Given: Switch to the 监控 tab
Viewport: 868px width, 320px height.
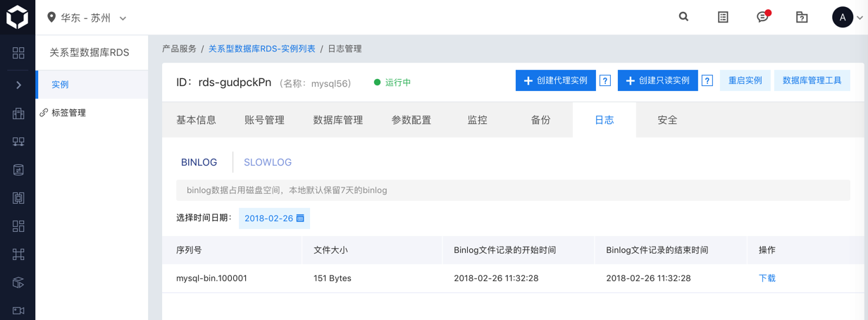Looking at the screenshot, I should [x=478, y=120].
